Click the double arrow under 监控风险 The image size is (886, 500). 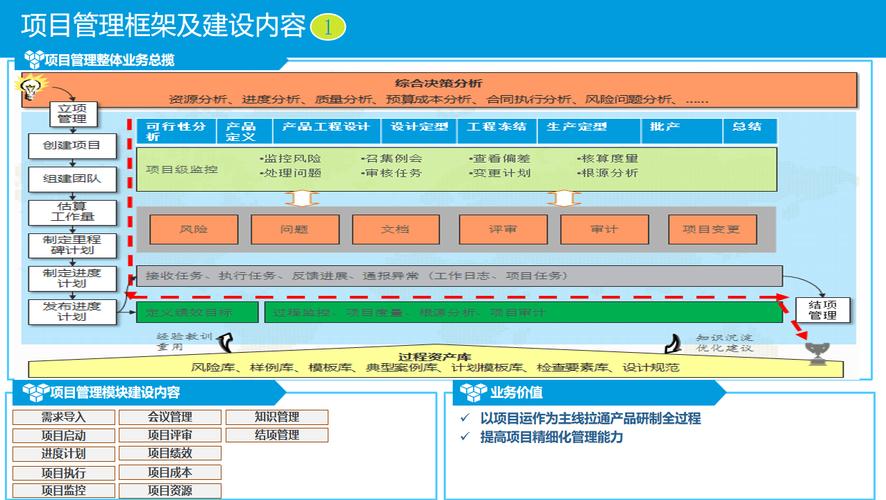302,199
